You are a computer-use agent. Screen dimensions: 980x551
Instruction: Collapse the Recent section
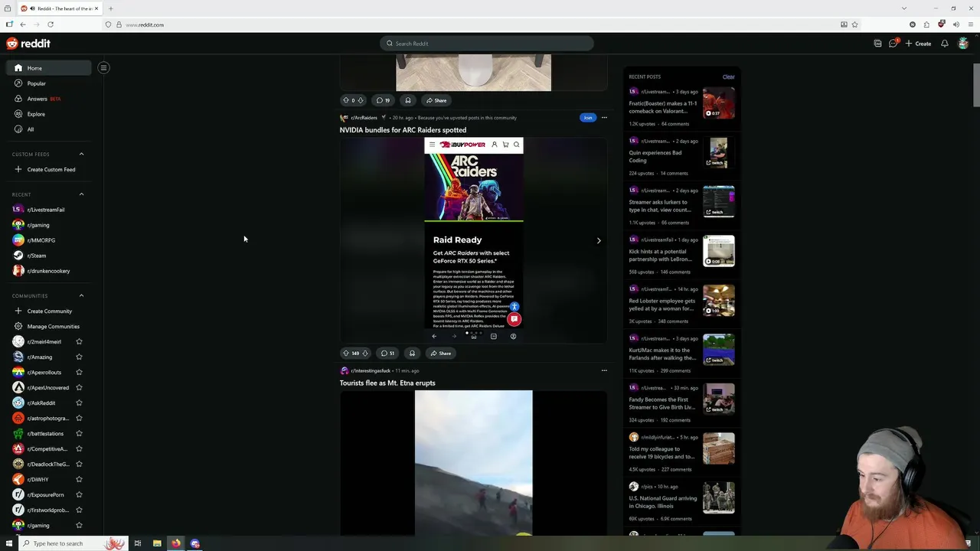(x=81, y=194)
